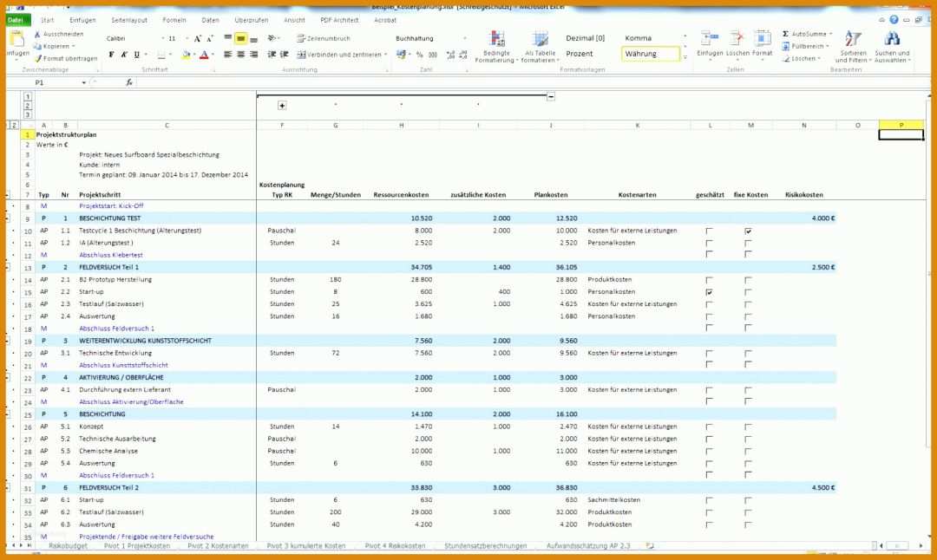Open the fill color bucket swatch
The height and width of the screenshot is (560, 937).
(186, 55)
